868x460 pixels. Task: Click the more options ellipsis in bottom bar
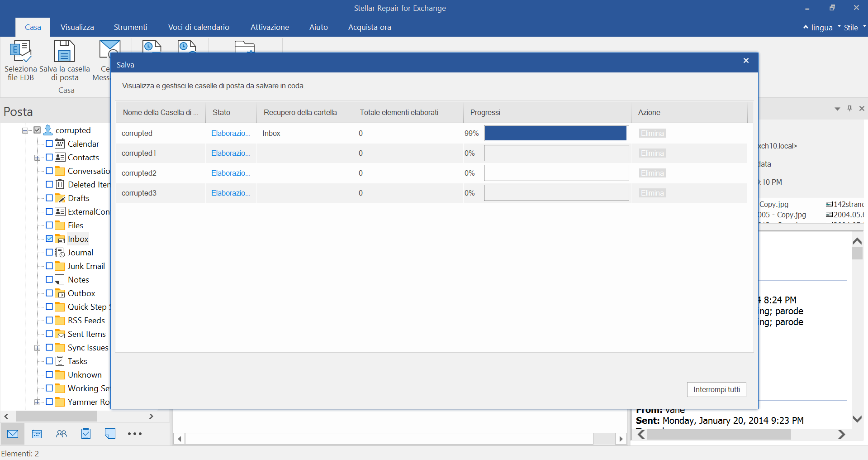click(134, 434)
